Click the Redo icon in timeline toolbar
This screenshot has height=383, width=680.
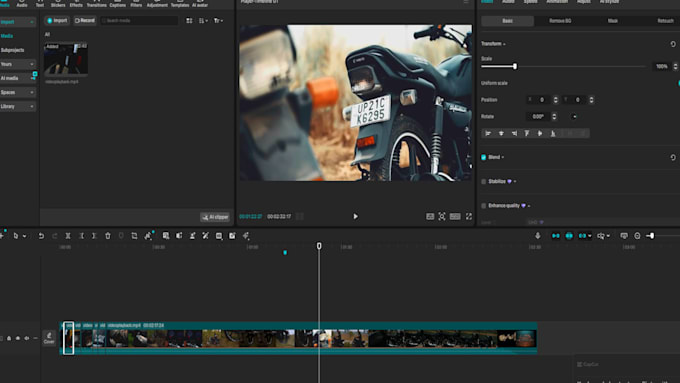click(x=55, y=236)
